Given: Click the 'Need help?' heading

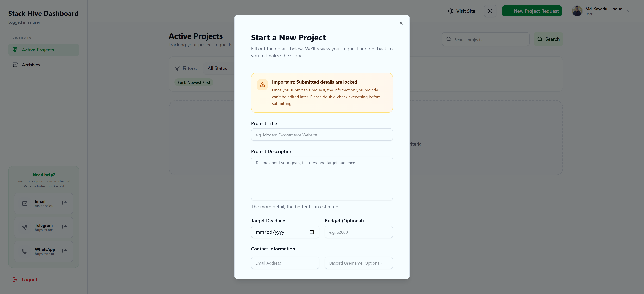Looking at the screenshot, I should click(x=44, y=175).
